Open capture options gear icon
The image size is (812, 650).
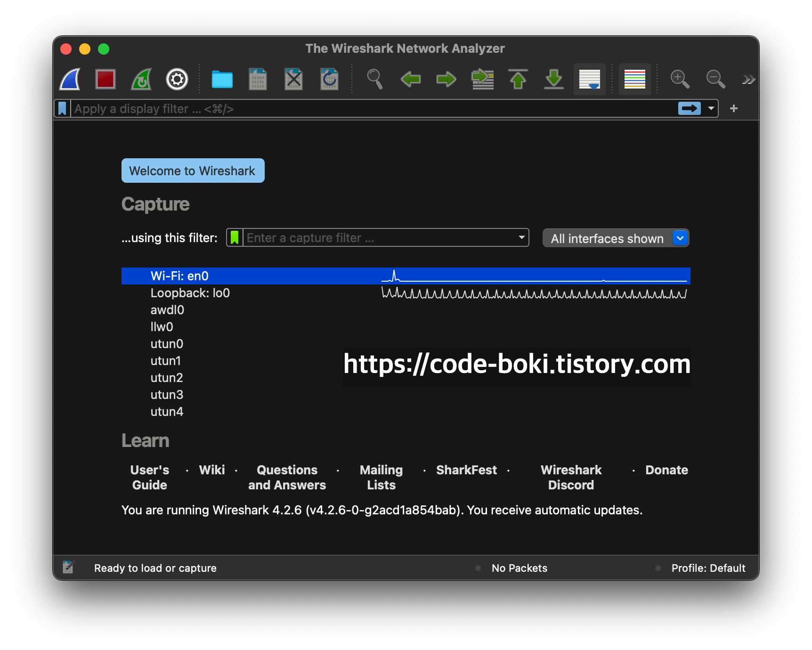pos(177,79)
